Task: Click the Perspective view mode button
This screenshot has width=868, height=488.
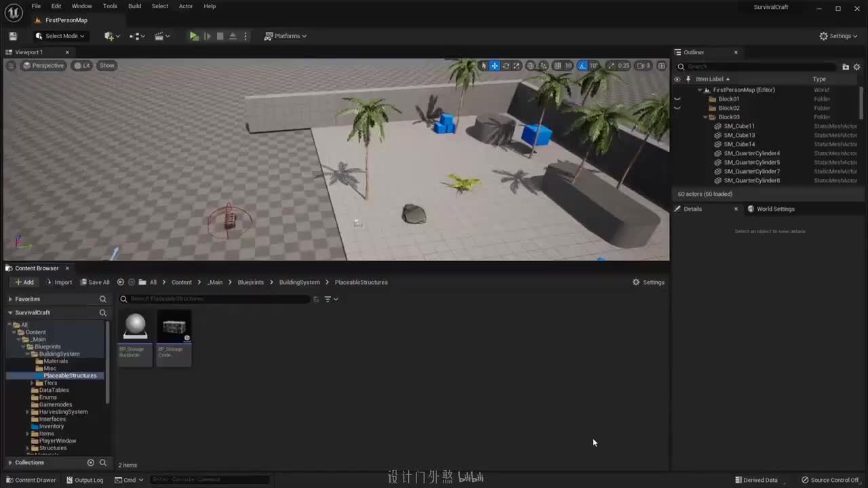Action: [43, 66]
